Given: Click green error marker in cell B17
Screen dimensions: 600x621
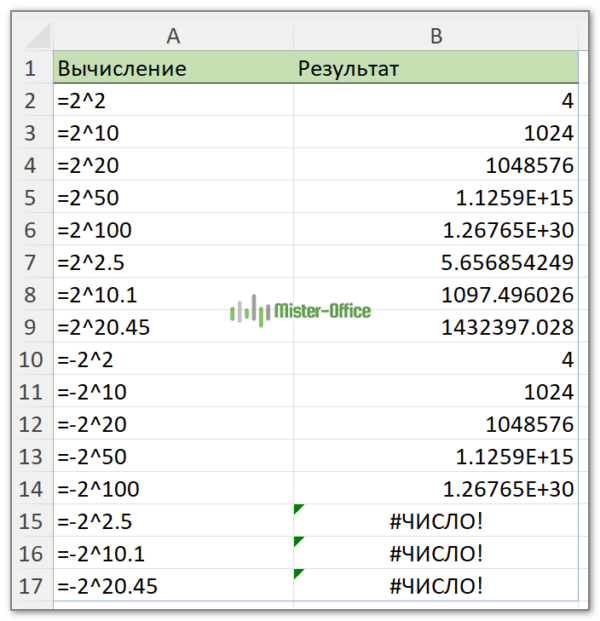Looking at the screenshot, I should click(297, 574).
